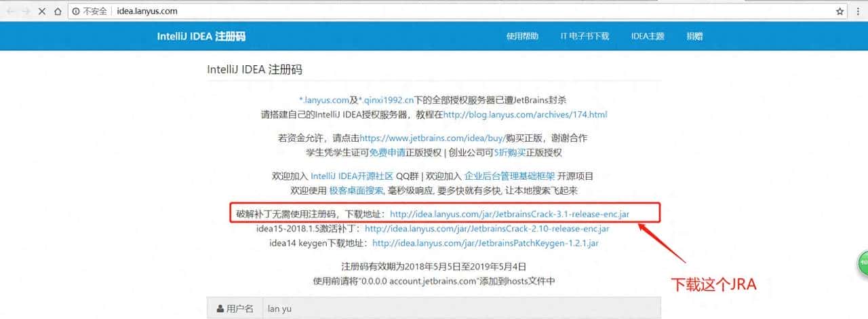Screen dimensions: 868x319
Task: Click the IntelliJ IDEA 注册码 site title
Action: click(201, 36)
